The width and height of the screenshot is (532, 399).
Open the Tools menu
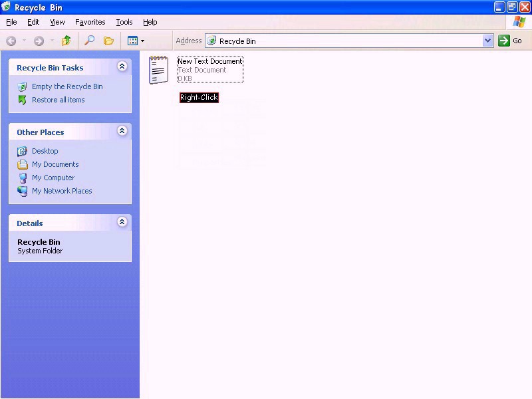(124, 22)
